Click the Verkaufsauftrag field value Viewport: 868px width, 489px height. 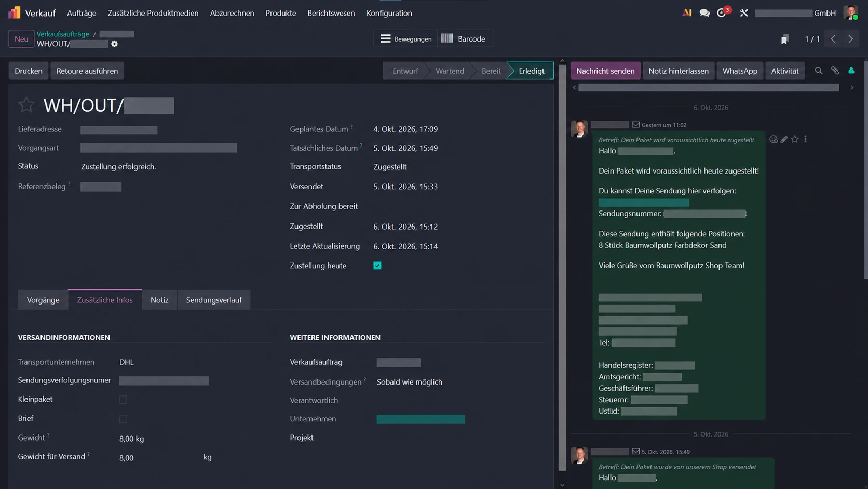(x=399, y=362)
